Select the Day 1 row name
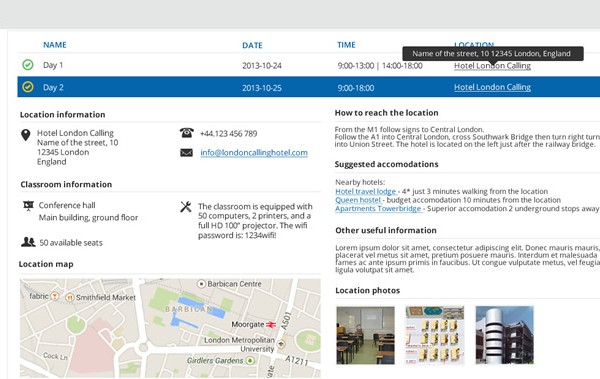Screen dimensions: 600x379 53,65
